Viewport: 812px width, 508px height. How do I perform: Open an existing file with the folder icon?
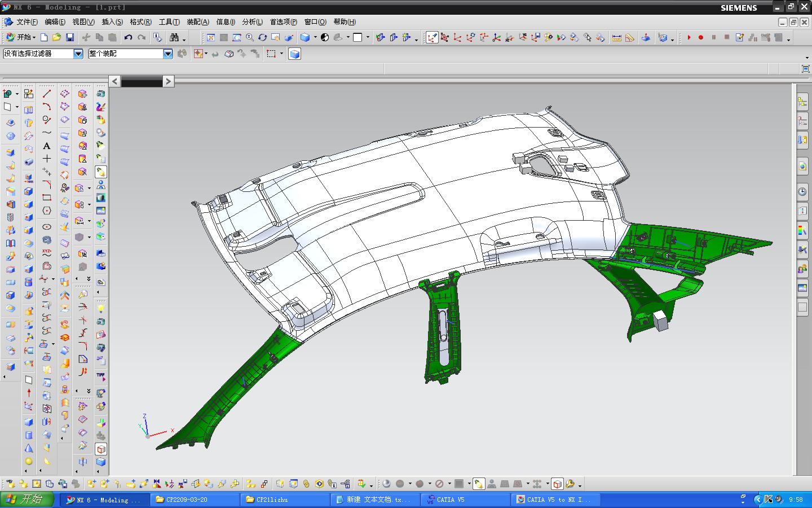(56, 37)
